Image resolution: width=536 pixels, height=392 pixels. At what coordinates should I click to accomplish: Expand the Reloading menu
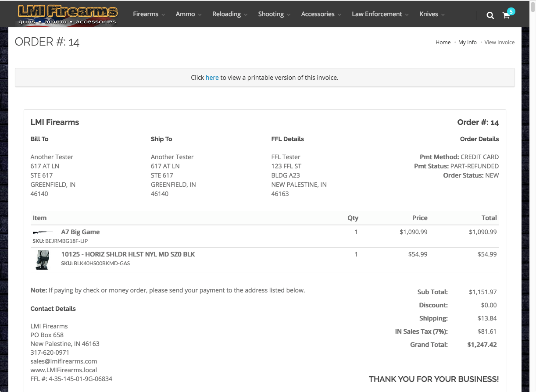click(x=230, y=14)
